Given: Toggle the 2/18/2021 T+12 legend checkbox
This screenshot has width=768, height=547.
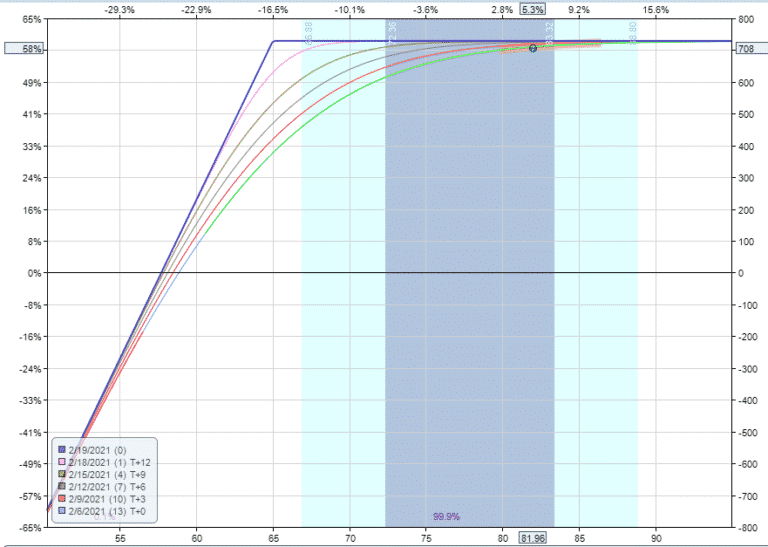Looking at the screenshot, I should click(x=61, y=462).
